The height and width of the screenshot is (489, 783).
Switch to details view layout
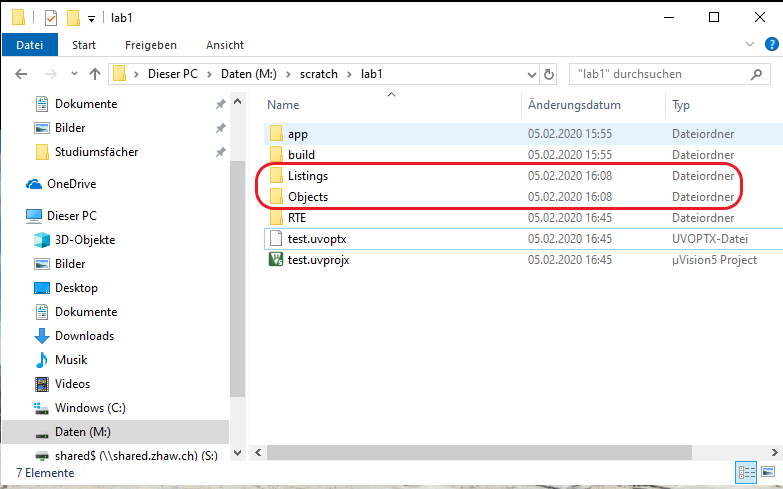pyautogui.click(x=746, y=472)
